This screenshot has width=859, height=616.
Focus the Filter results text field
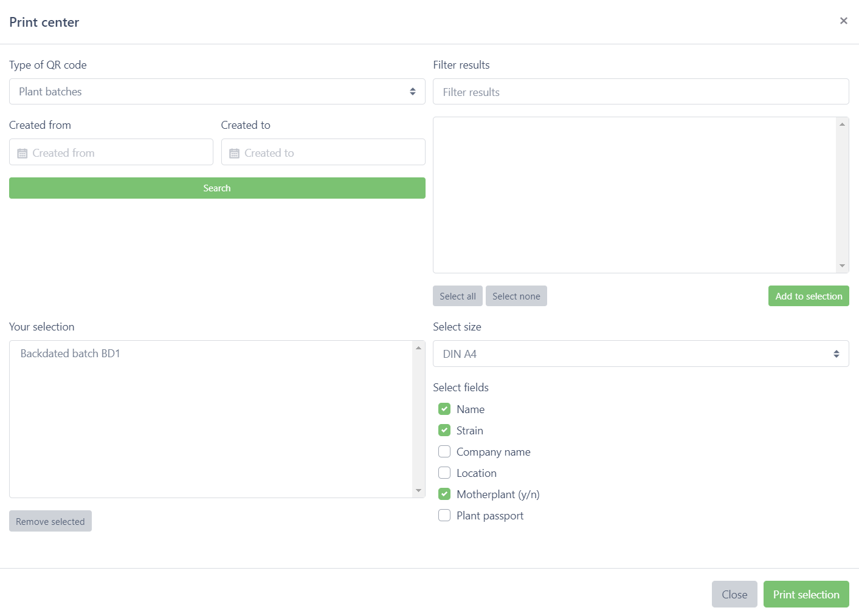640,92
